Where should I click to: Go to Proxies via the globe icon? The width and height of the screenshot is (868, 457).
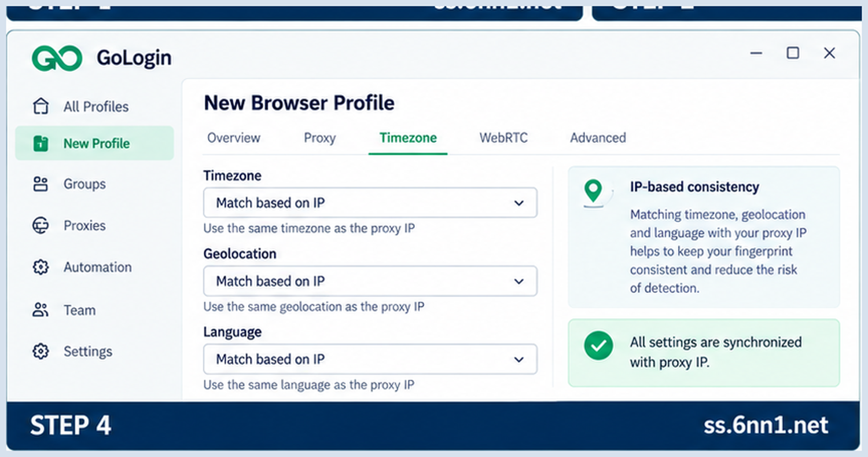[41, 225]
